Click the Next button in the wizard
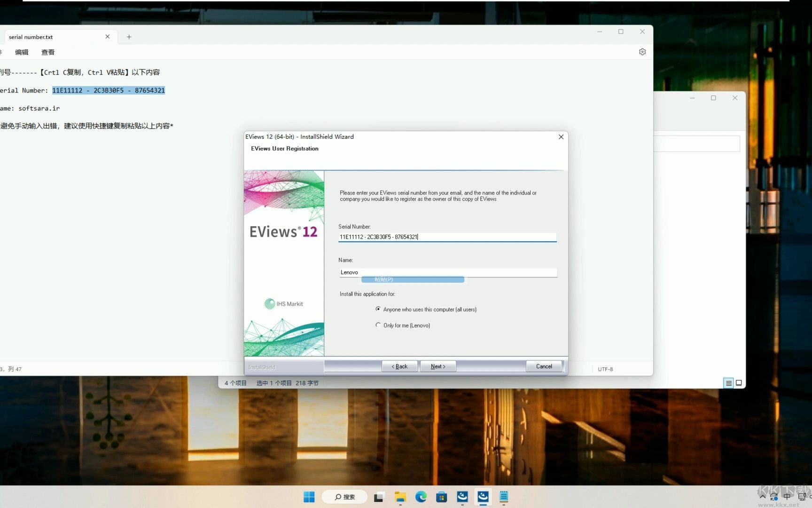812x508 pixels. (437, 366)
